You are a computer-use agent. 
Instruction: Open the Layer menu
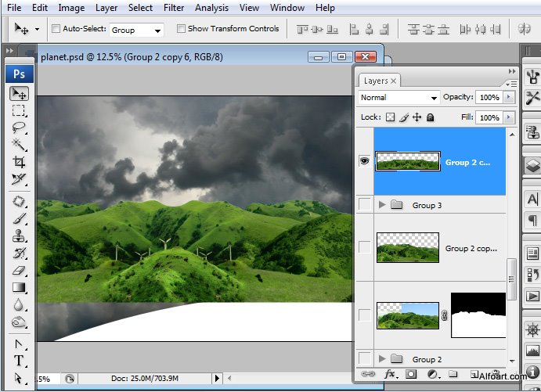tap(106, 8)
